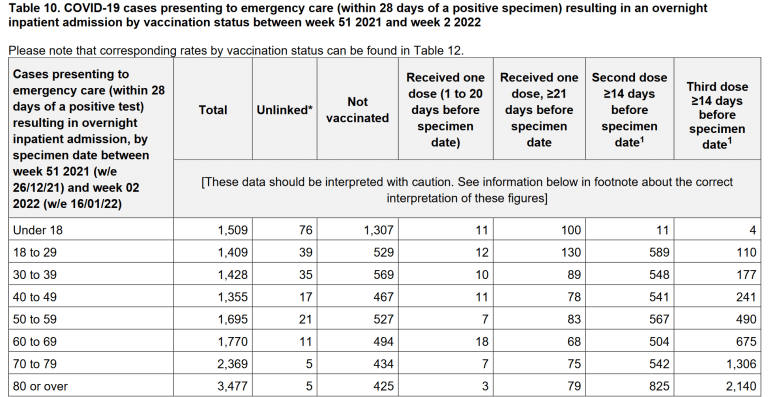Image resolution: width=768 pixels, height=397 pixels.
Task: Click third dose value 1,306
Action: coord(741,364)
